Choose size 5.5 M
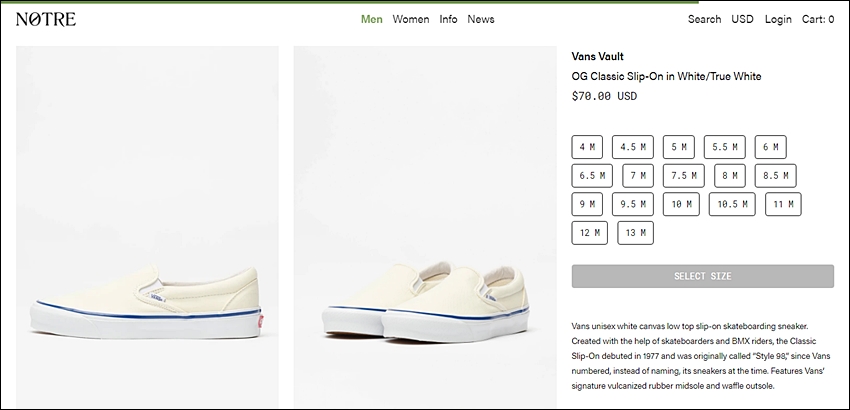Viewport: 850px width, 410px height. pyautogui.click(x=724, y=147)
